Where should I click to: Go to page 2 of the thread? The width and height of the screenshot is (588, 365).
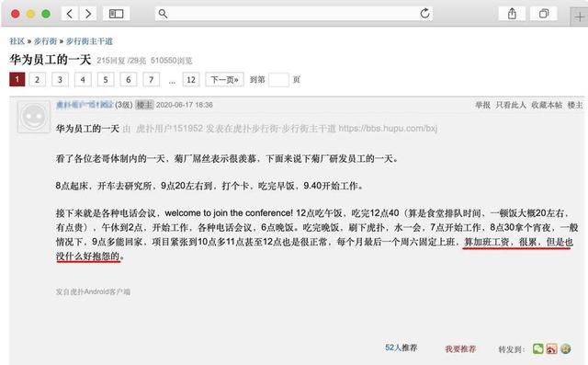[x=37, y=79]
